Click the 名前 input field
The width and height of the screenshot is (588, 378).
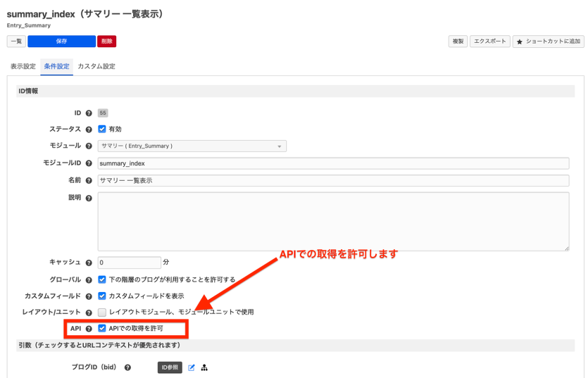point(333,181)
